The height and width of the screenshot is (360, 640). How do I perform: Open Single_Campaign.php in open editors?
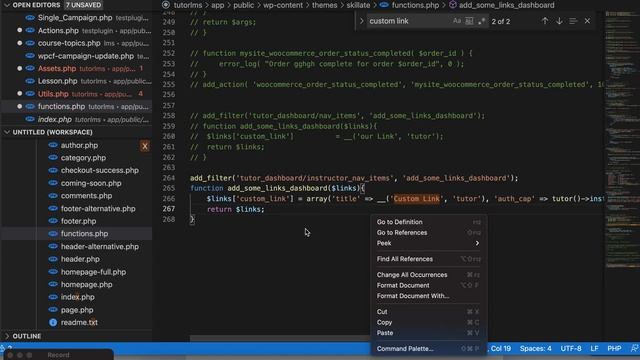tap(77, 18)
